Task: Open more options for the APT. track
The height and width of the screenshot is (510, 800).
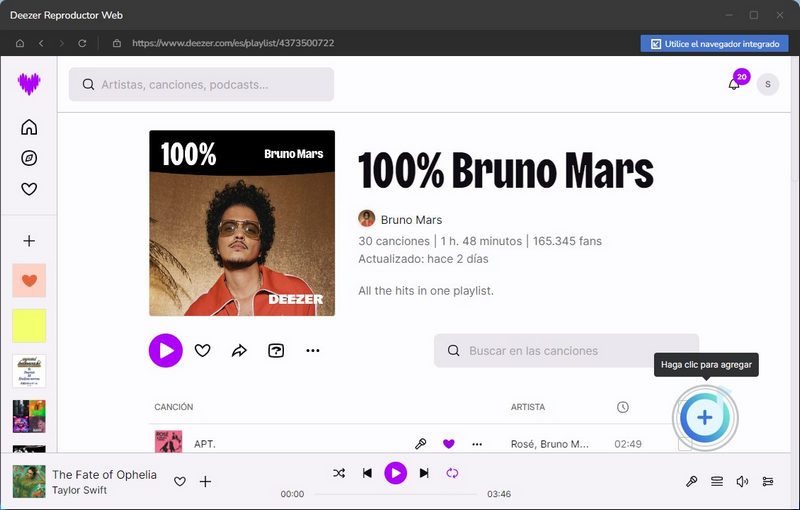Action: [x=477, y=444]
